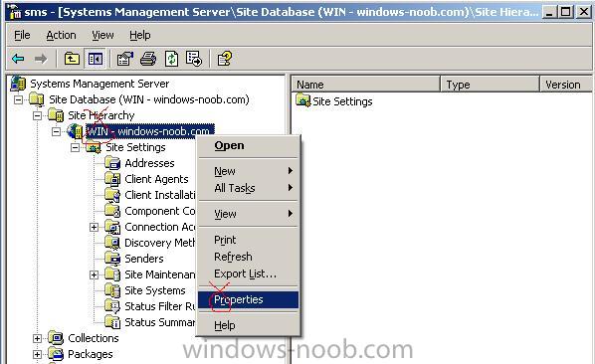
Task: Expand the Site Maintenance tree node
Action: 94,274
